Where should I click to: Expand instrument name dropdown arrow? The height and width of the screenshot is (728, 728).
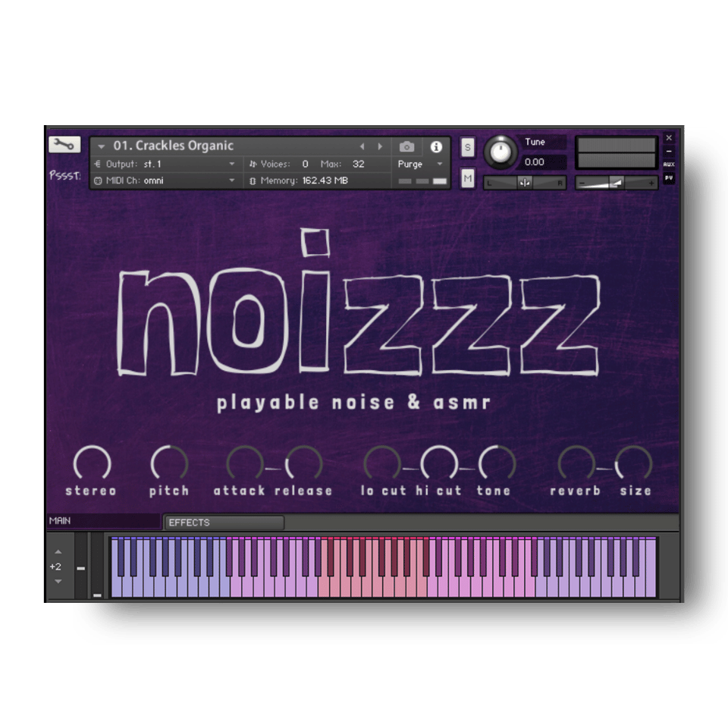click(101, 146)
